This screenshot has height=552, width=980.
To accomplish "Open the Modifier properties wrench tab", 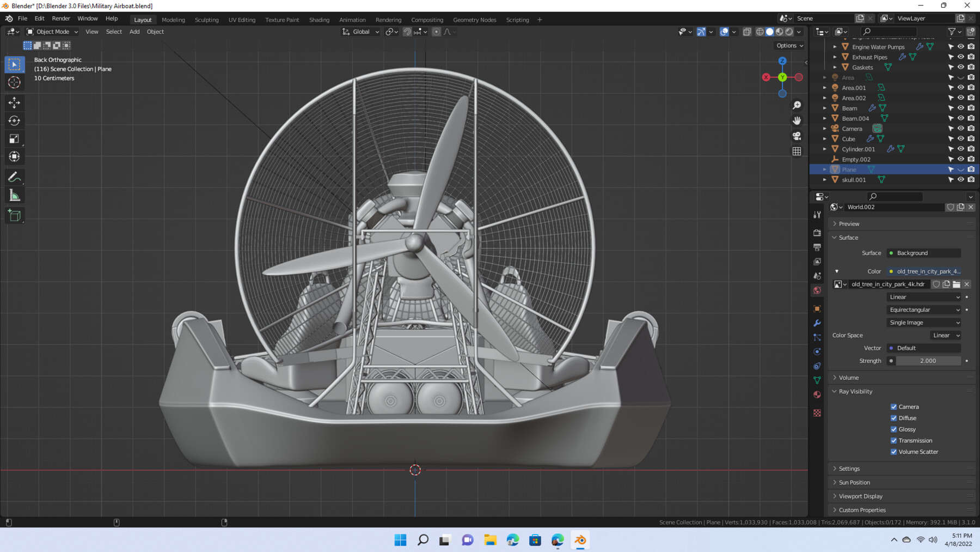I will [817, 323].
